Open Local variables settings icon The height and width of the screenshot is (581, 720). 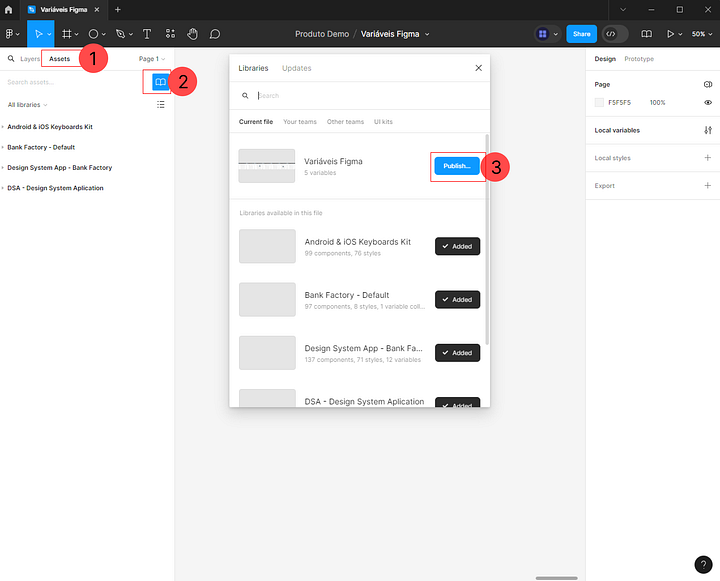coord(708,130)
